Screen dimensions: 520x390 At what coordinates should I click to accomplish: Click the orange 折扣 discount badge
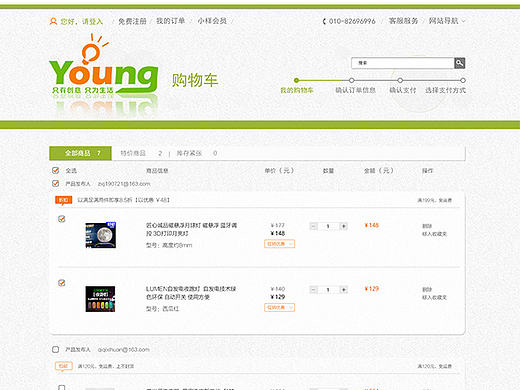(x=63, y=200)
